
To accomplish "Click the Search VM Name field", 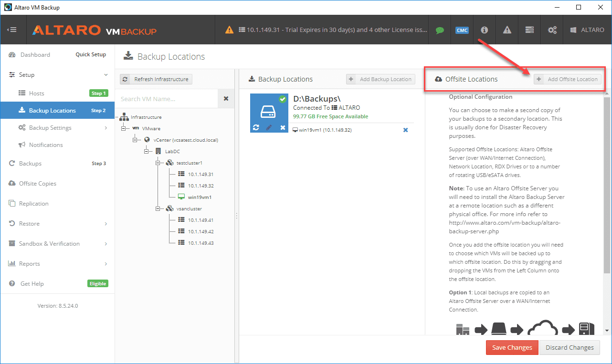I will pyautogui.click(x=167, y=99).
